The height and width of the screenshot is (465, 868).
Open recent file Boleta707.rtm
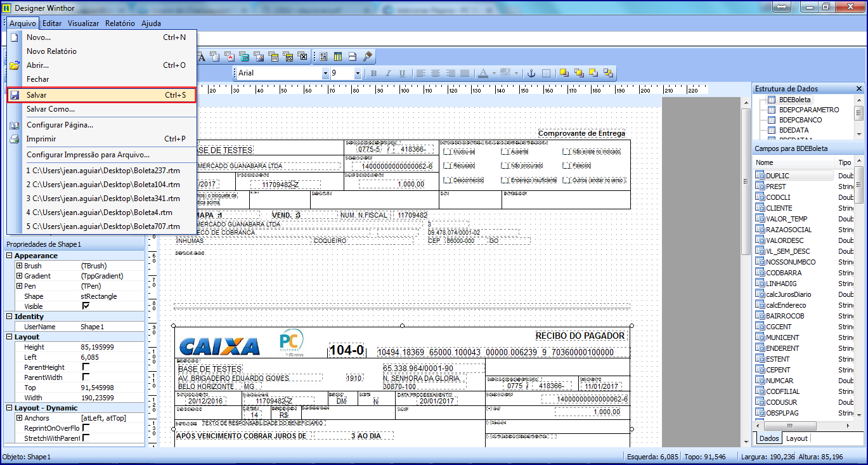[102, 226]
